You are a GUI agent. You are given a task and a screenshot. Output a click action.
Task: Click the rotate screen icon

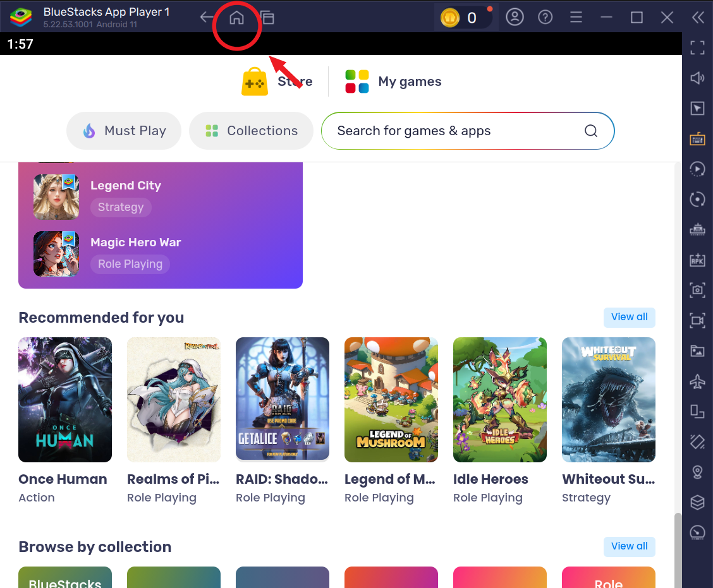pos(697,411)
